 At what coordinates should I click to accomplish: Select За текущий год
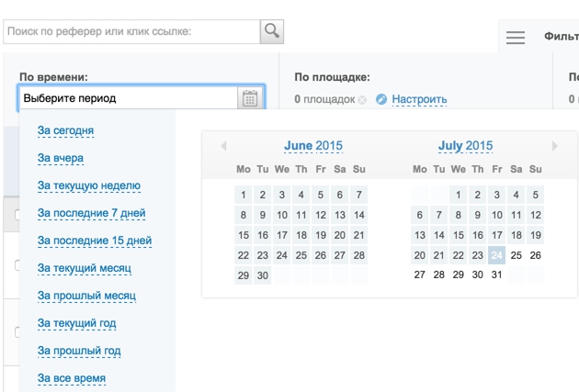[x=77, y=323]
